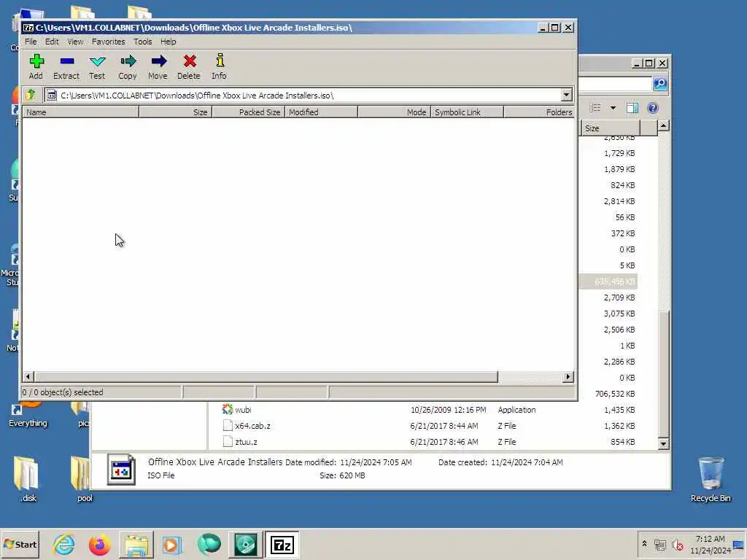Click the 7-Zip taskbar button
Viewport: 747px width, 560px height.
point(282,545)
